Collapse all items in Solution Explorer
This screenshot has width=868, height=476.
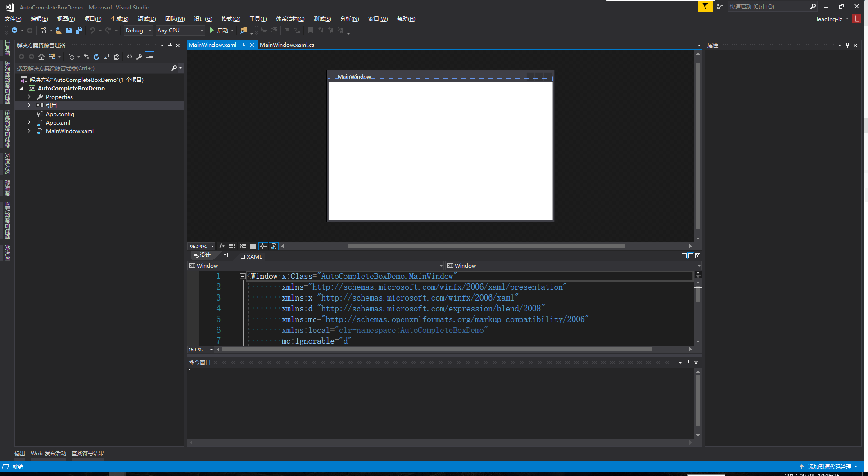[106, 57]
